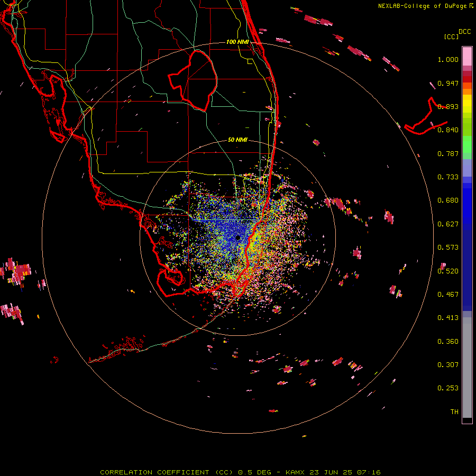Select the 0.680 color scale value

pyautogui.click(x=448, y=200)
